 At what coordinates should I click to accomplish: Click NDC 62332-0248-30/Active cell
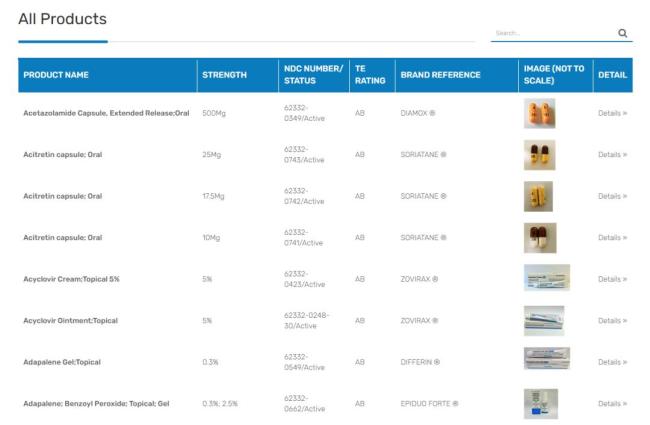tap(306, 321)
